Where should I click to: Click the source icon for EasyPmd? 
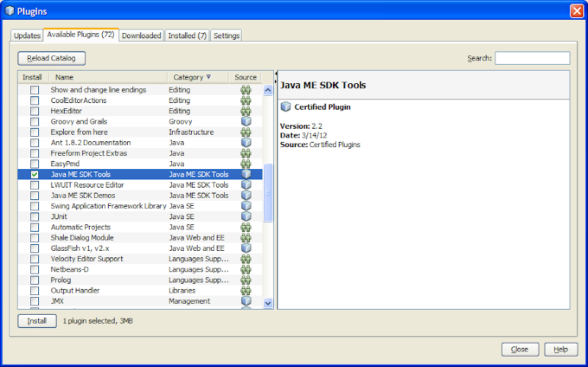point(245,163)
